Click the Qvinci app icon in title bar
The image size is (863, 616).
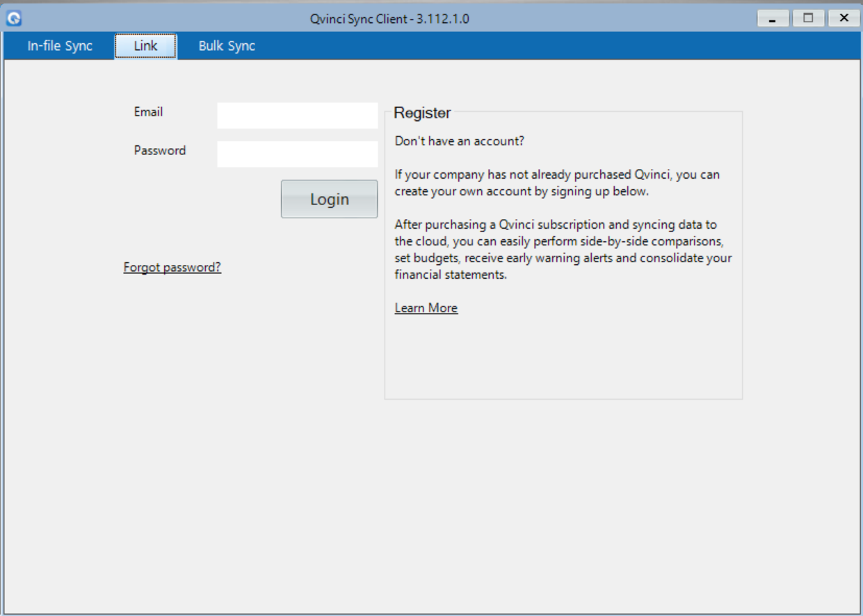pyautogui.click(x=14, y=18)
